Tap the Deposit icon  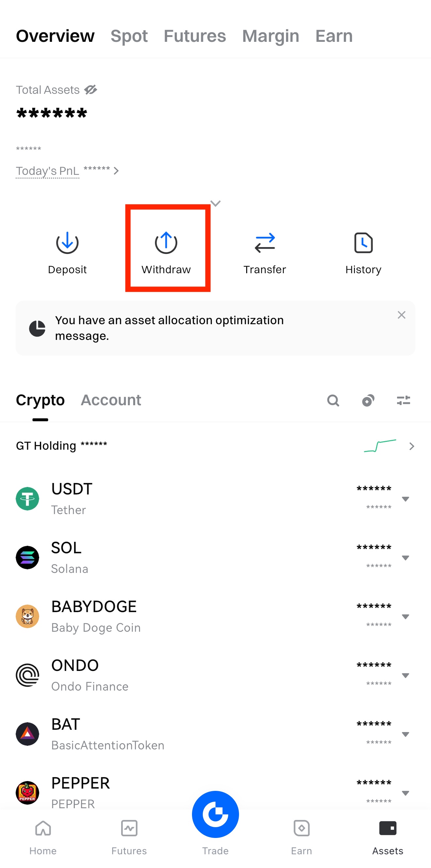click(x=67, y=242)
